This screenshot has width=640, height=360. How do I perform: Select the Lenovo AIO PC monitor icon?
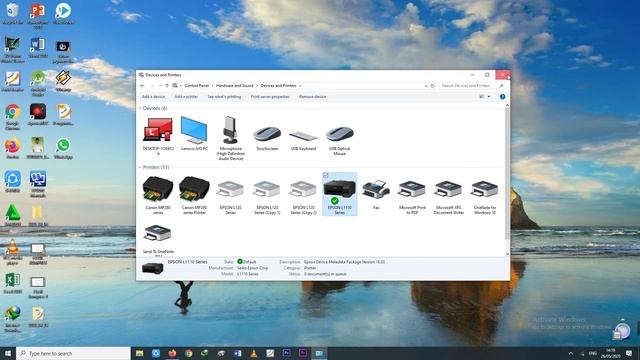coord(194,133)
